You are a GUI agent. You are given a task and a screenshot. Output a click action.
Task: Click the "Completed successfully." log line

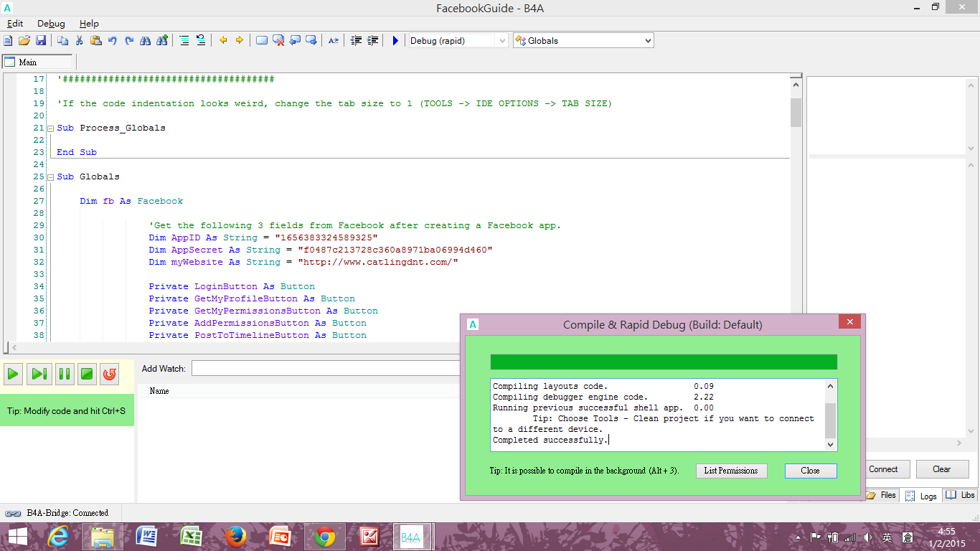550,440
